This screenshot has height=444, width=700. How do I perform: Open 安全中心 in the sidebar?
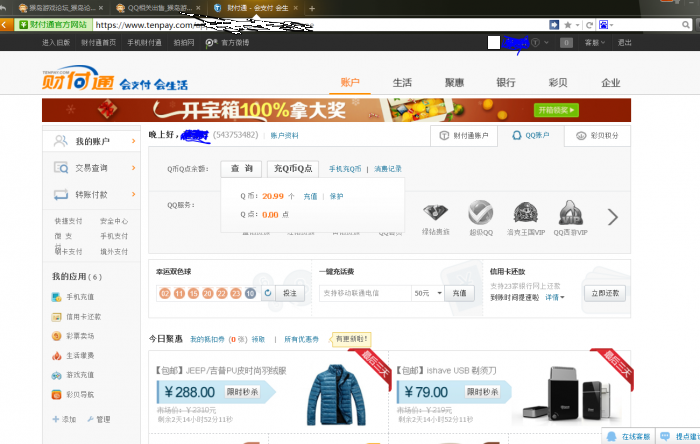(x=114, y=221)
